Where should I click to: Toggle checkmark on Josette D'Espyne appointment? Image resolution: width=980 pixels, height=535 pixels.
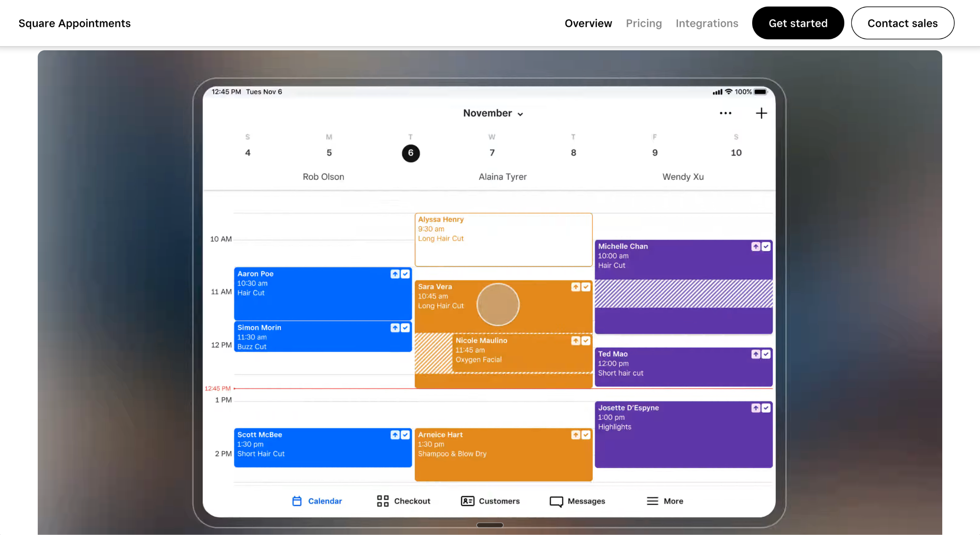[x=766, y=408]
